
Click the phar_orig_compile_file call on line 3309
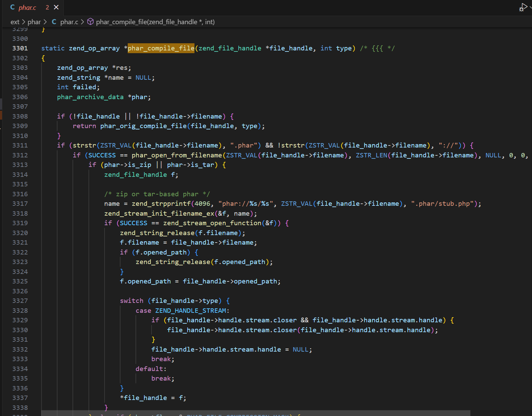click(x=143, y=126)
